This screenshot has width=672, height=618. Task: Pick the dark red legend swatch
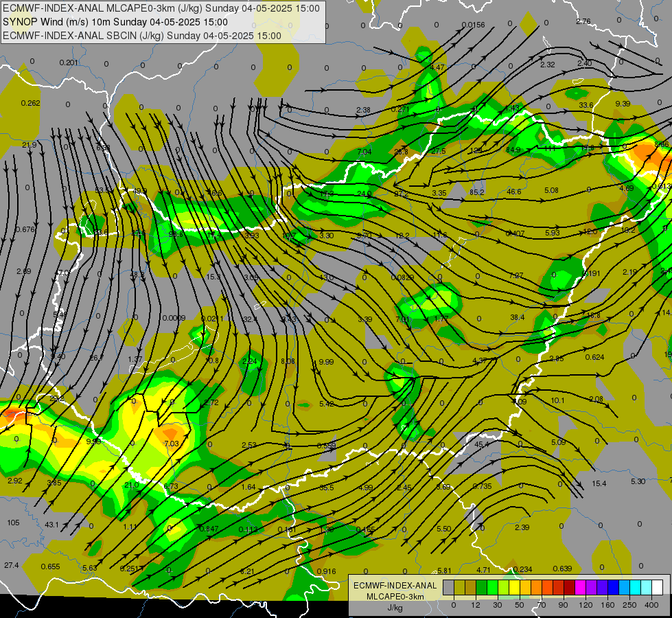pyautogui.click(x=570, y=587)
